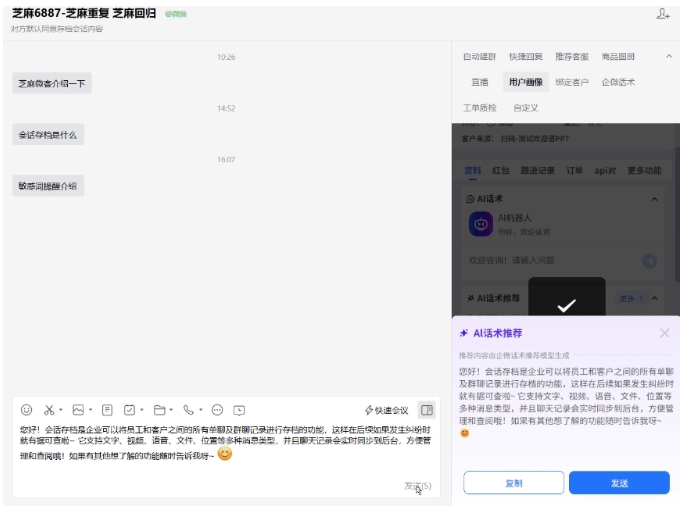The height and width of the screenshot is (514, 688).
Task: Click the image picture icon in toolbar
Action: point(77,410)
